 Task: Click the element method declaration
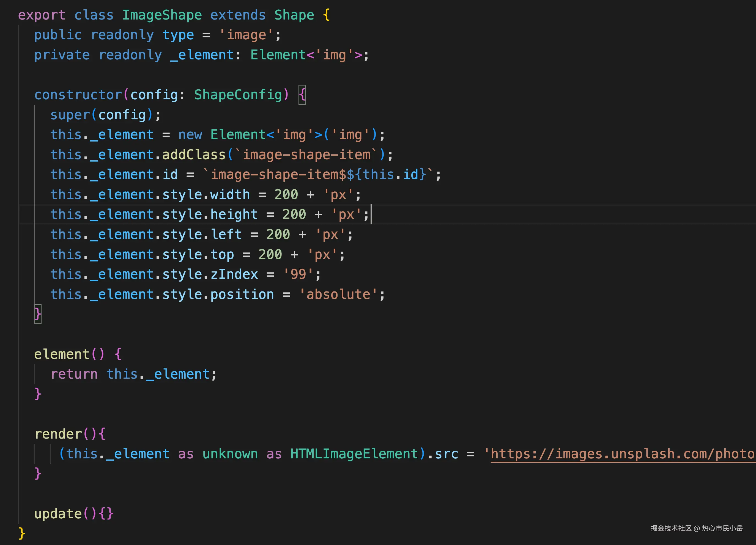[62, 354]
